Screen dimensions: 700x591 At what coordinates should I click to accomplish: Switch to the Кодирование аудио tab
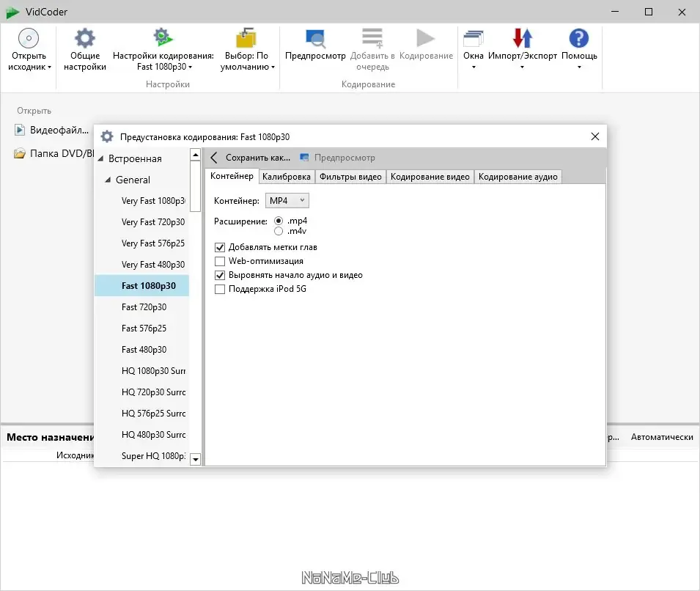point(518,177)
